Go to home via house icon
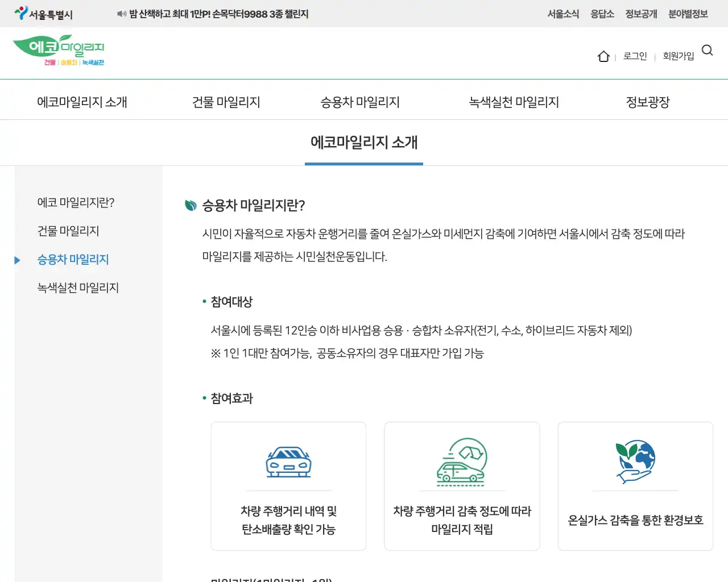This screenshot has height=582, width=728. pyautogui.click(x=603, y=56)
